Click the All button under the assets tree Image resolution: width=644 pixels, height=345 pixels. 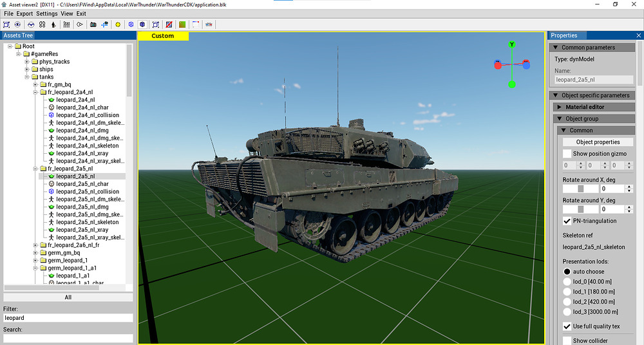click(x=68, y=297)
